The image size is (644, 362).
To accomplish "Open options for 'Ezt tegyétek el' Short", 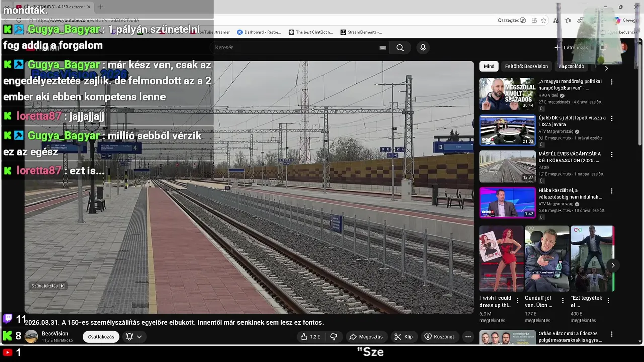I will point(608,300).
